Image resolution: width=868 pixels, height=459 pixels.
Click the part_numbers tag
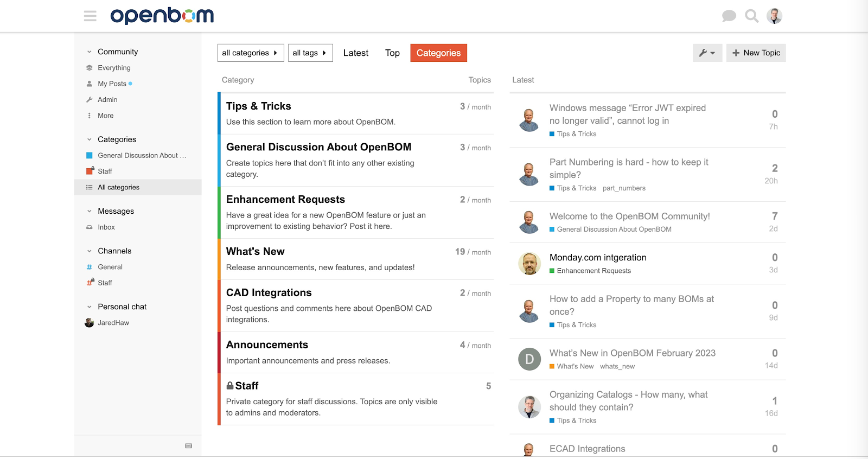[624, 188]
